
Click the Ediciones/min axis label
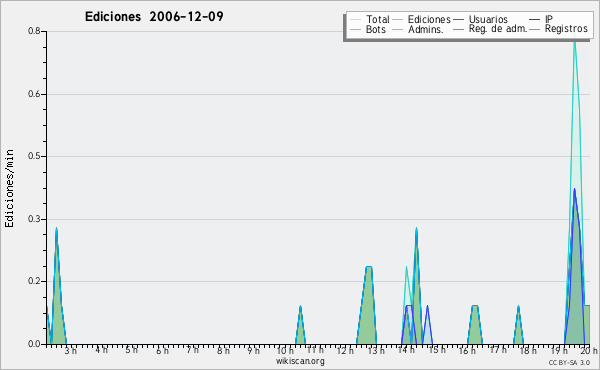coord(9,188)
